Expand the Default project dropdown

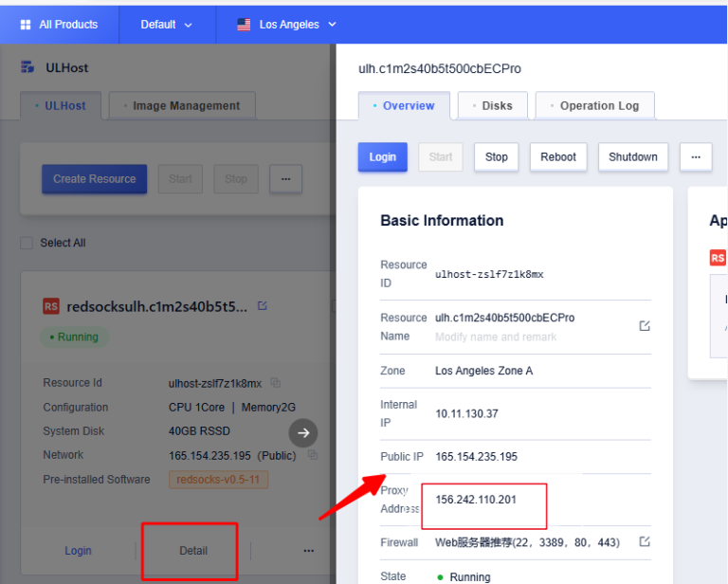click(x=166, y=25)
